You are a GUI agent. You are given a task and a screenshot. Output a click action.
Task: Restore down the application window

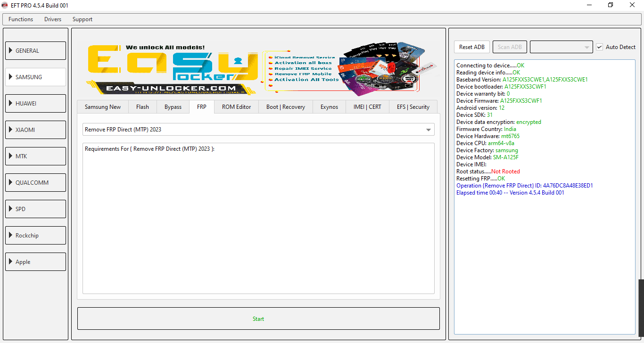pos(611,5)
